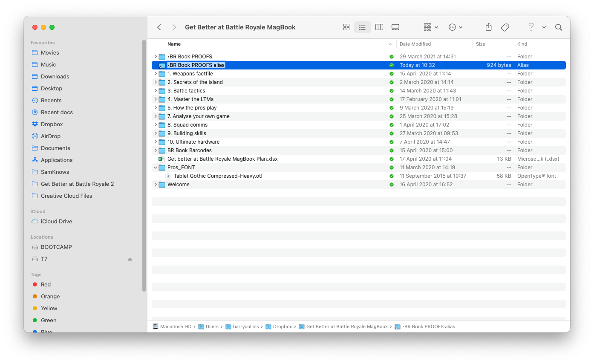Click the back navigation arrow
The height and width of the screenshot is (364, 594).
point(159,27)
